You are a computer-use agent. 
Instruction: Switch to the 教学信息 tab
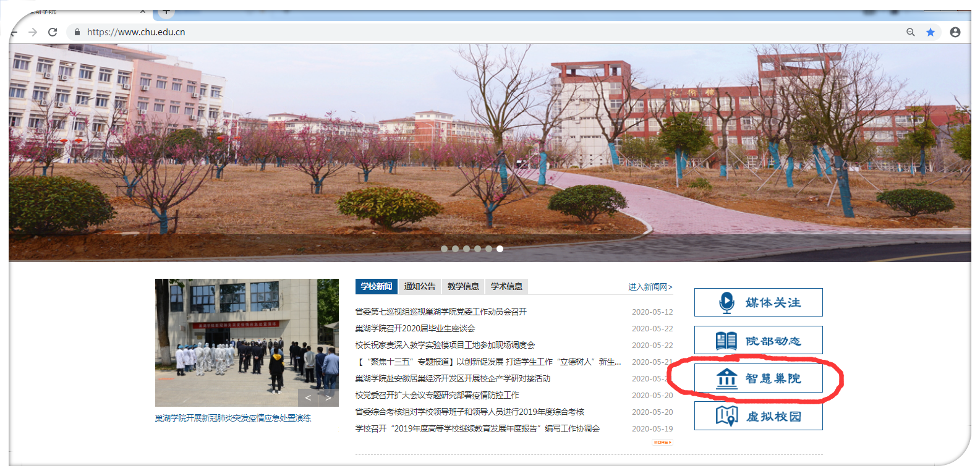pyautogui.click(x=463, y=286)
